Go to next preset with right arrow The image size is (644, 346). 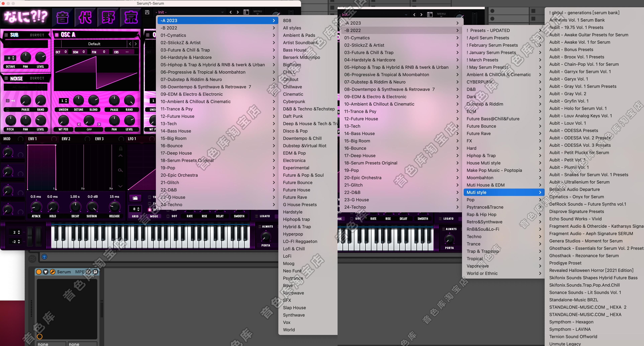[x=238, y=12]
